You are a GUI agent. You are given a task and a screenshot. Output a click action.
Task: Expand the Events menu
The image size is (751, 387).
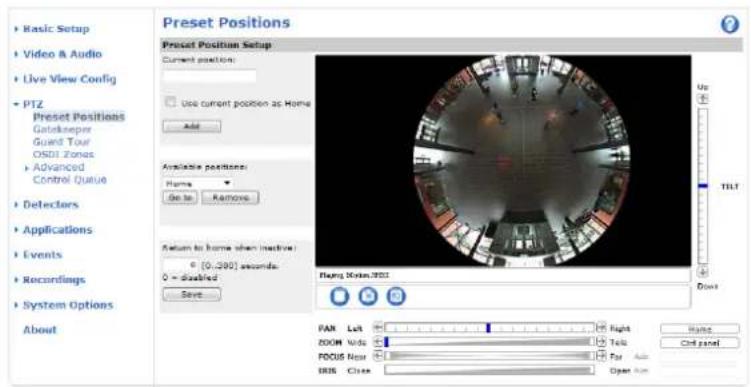pos(42,255)
